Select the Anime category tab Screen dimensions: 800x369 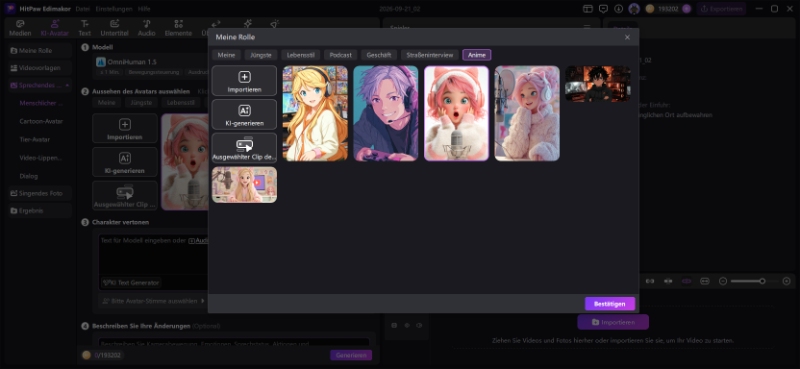coord(477,55)
